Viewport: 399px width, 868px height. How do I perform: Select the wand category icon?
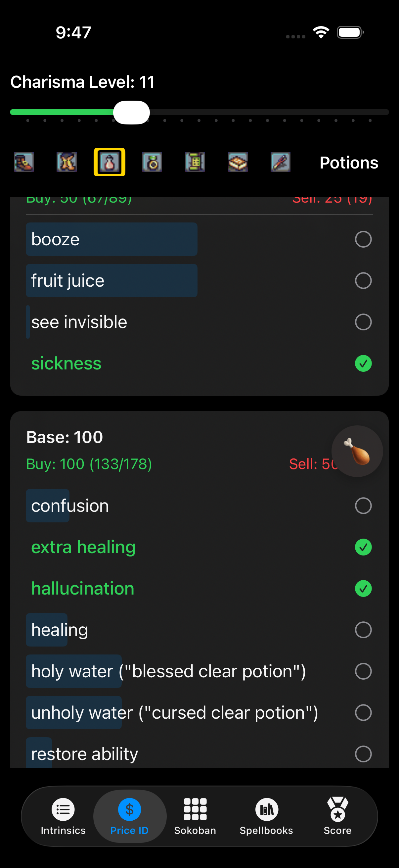(280, 162)
